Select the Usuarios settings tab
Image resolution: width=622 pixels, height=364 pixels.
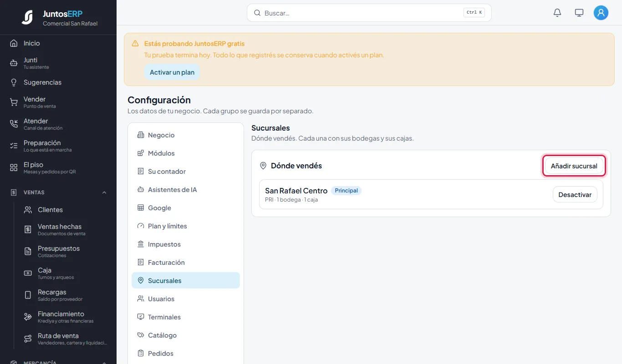186,299
